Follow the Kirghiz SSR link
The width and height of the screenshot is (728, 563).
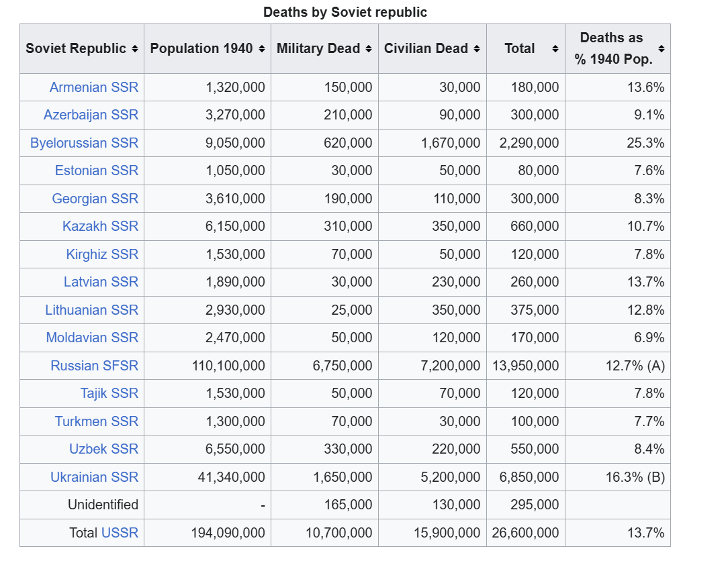[x=102, y=254]
